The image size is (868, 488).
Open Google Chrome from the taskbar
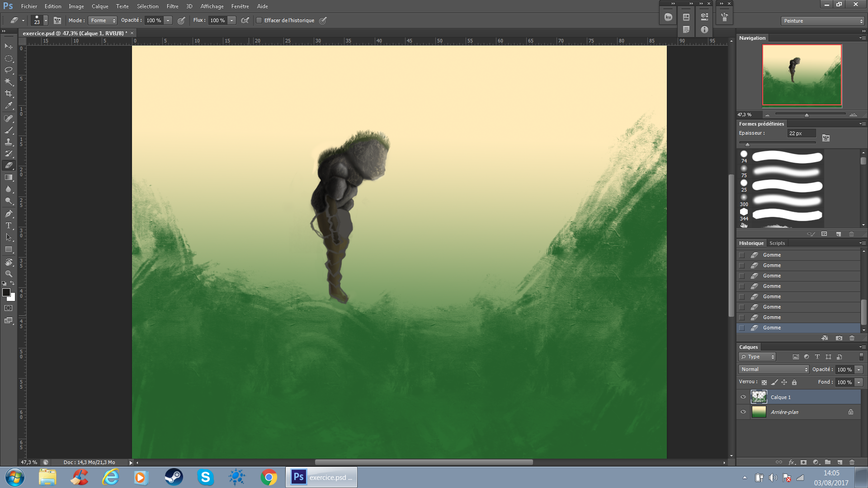point(269,477)
